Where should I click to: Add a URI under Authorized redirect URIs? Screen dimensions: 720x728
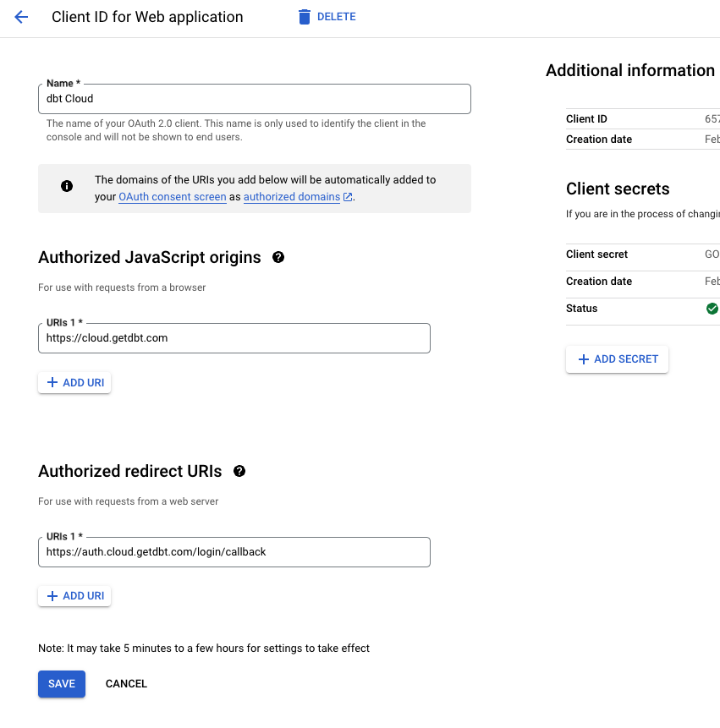click(74, 595)
